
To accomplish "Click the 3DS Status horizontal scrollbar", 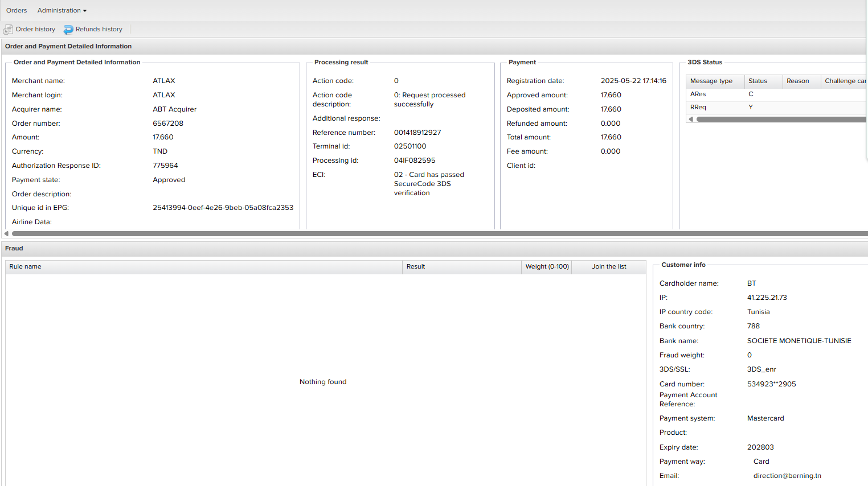I will (780, 120).
